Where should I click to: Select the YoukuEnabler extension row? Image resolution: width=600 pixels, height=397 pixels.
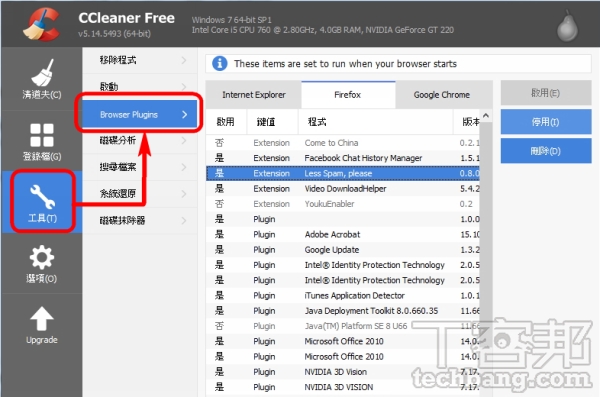pyautogui.click(x=343, y=204)
